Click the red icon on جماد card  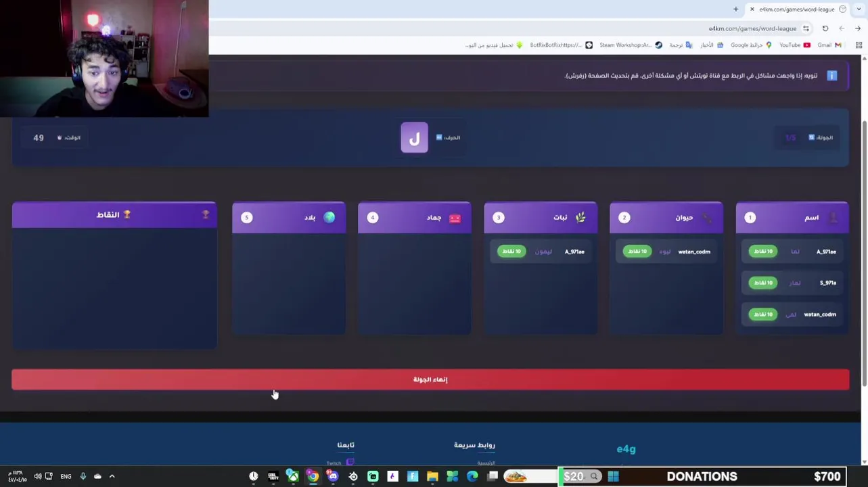tap(455, 218)
